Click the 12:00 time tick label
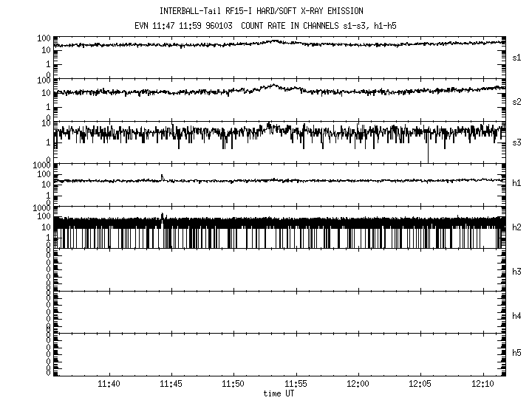Viewport: 532px width, 406px height. click(x=358, y=385)
